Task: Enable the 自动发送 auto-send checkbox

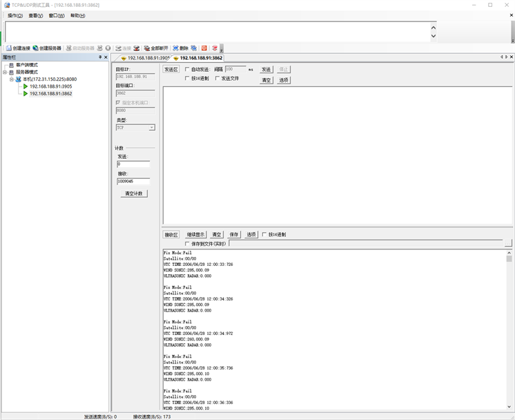Action: pos(187,70)
